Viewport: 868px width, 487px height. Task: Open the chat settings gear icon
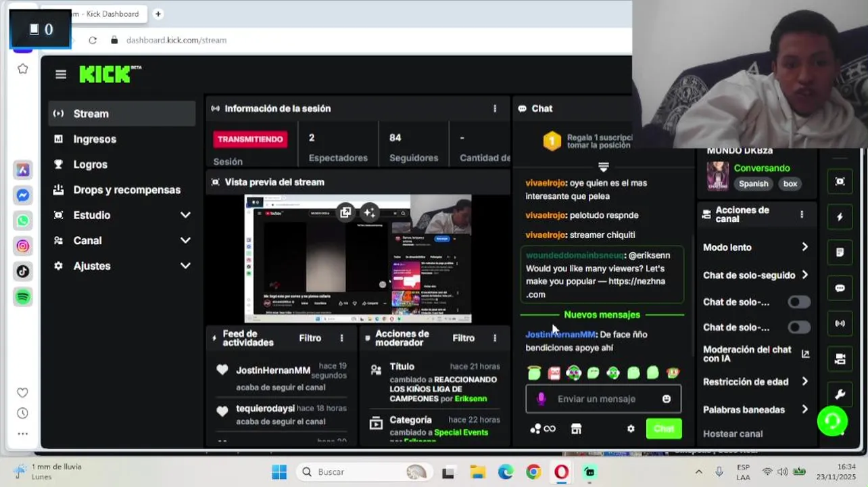631,429
